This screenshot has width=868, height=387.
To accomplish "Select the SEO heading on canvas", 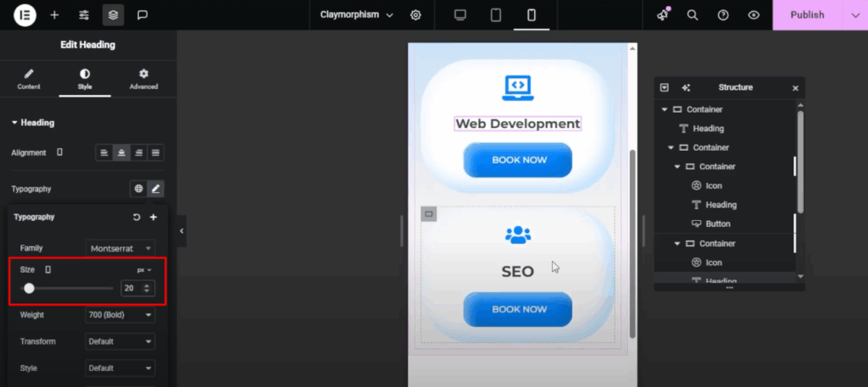I will pyautogui.click(x=518, y=272).
